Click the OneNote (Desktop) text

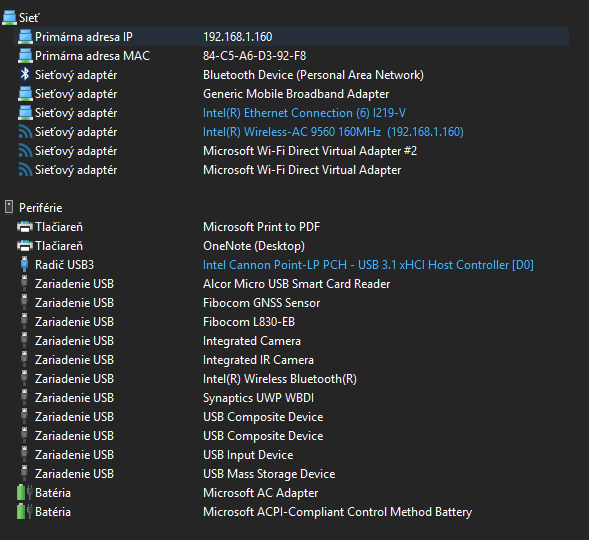click(254, 246)
